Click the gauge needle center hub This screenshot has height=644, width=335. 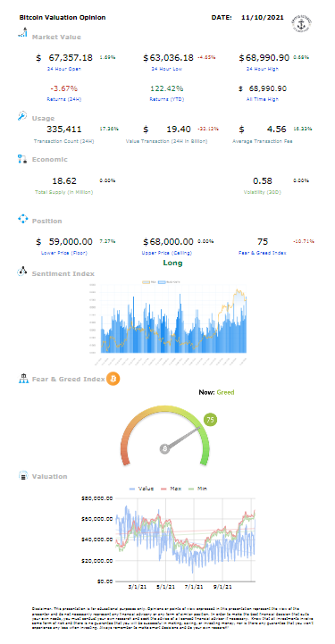(x=164, y=449)
